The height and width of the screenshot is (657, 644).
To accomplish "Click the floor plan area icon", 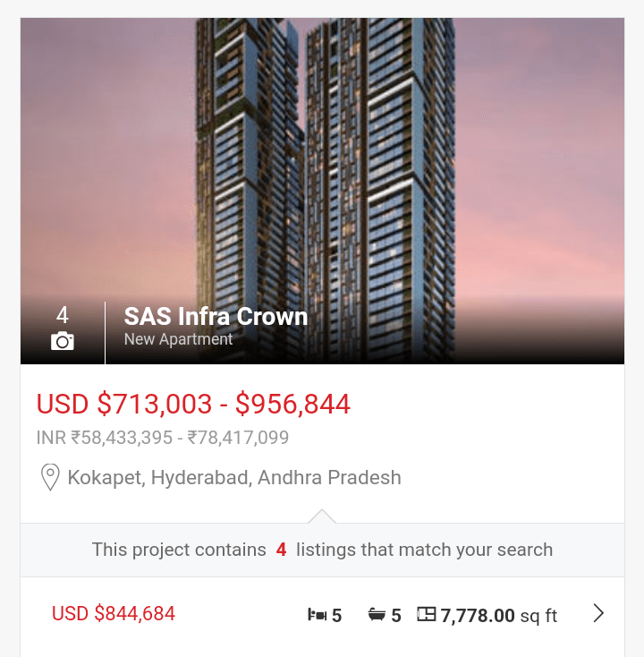I will pos(427,614).
